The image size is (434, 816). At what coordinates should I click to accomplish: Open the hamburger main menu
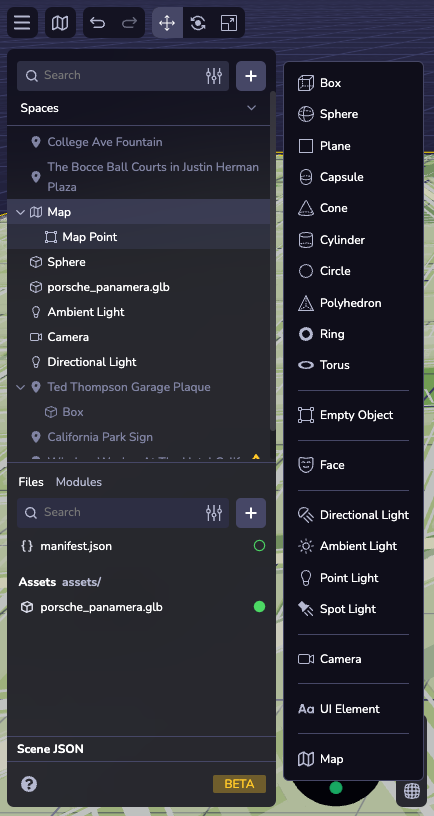[22, 23]
